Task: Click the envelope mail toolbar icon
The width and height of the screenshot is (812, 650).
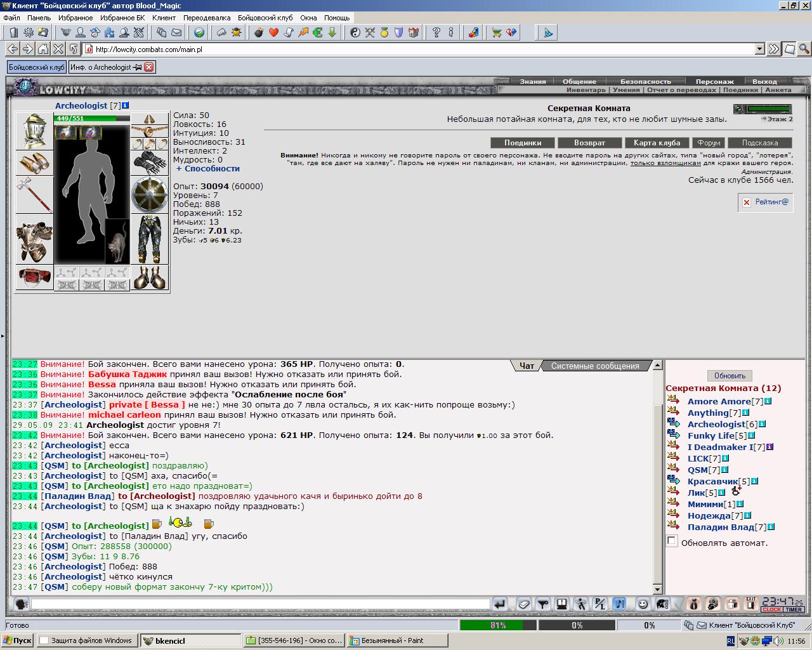Action: (176, 32)
